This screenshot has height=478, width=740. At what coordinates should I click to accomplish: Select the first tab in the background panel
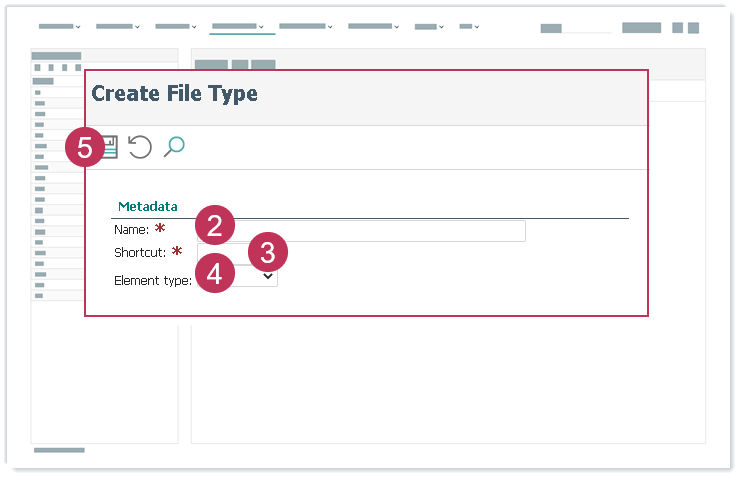coord(211,65)
